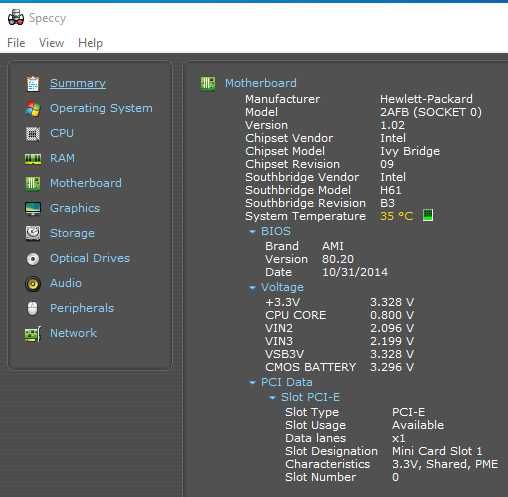Image resolution: width=508 pixels, height=497 pixels.
Task: Click the Storage hard drive icon
Action: [x=33, y=233]
